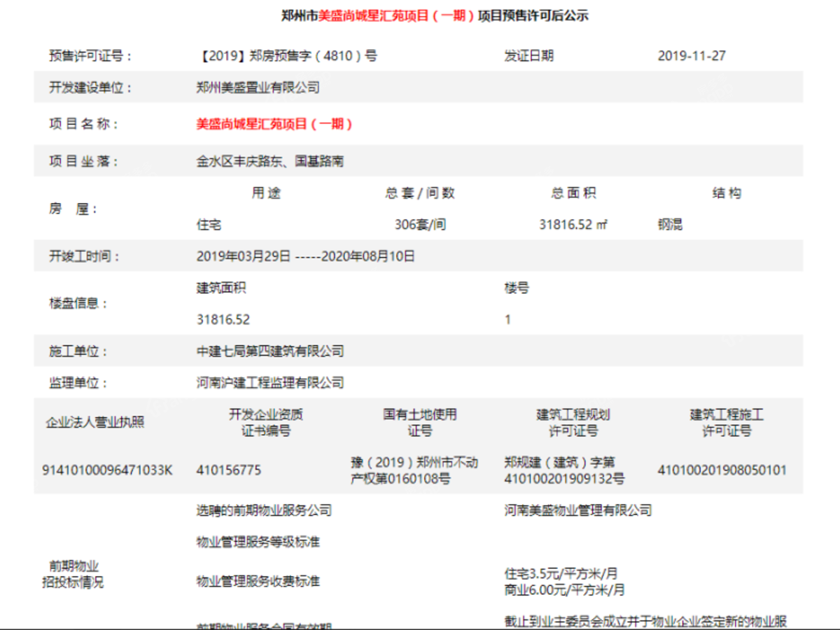Viewport: 840px width, 630px height.
Task: Select permit number 【2019】郑房预售字（4810）号
Action: 287,56
